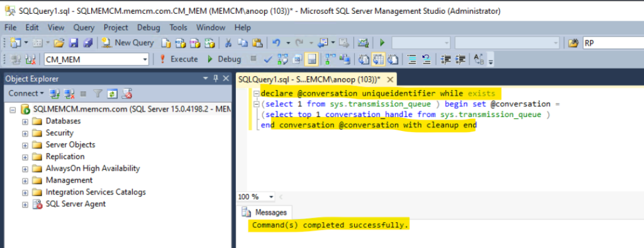The width and height of the screenshot is (644, 248).
Task: Click the Analysis Services MDX Query icon
Action: click(x=180, y=43)
